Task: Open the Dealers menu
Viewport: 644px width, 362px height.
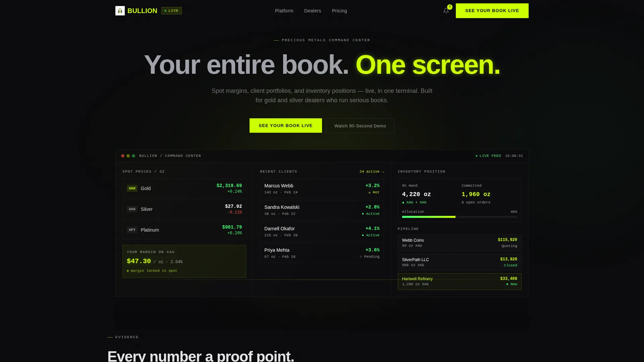Action: click(x=313, y=11)
